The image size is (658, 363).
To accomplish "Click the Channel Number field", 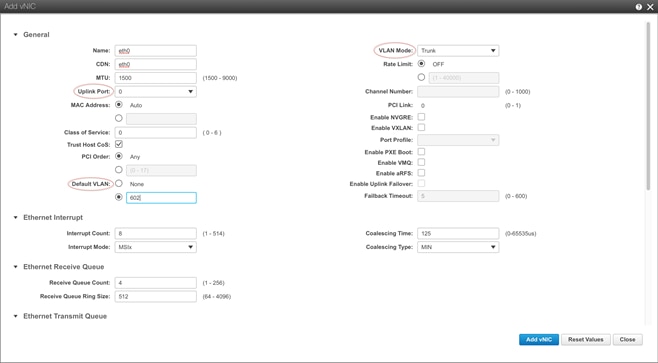I will click(458, 91).
